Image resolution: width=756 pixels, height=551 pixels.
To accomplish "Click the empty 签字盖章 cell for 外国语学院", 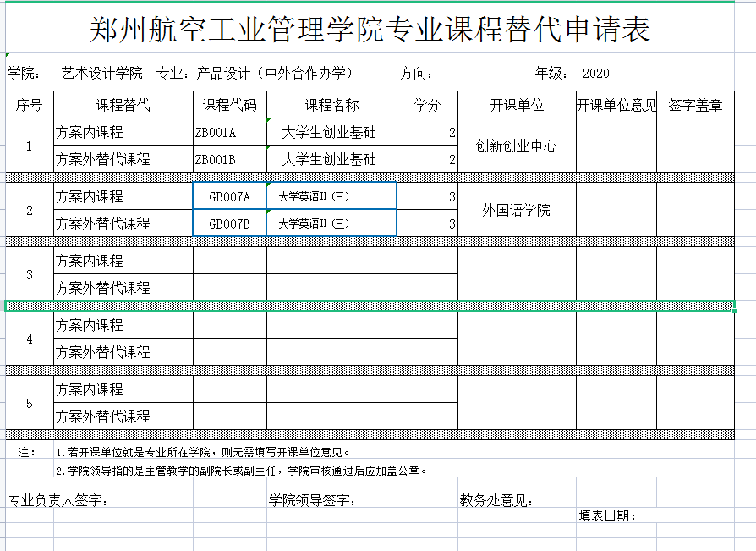I will pyautogui.click(x=695, y=209).
